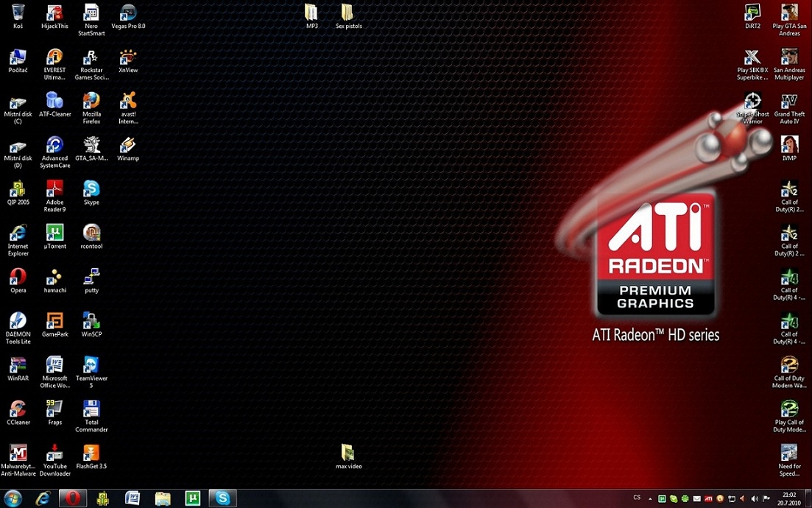
Task: Click the Skype button in the taskbar
Action: (x=222, y=498)
